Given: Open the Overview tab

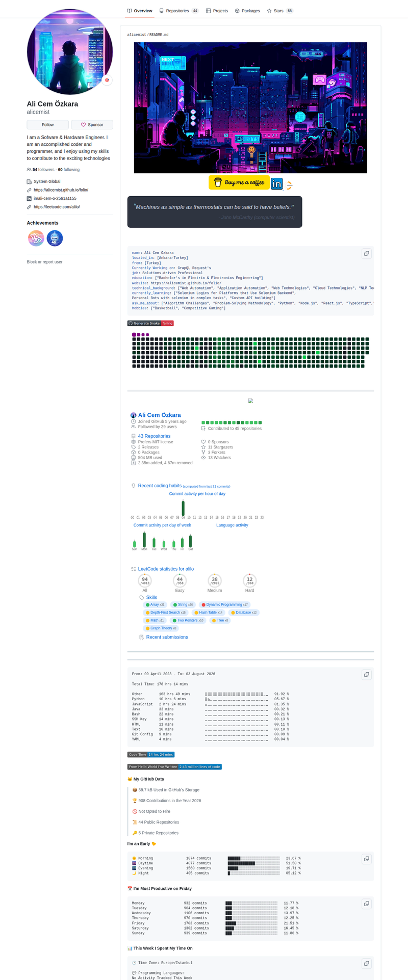Looking at the screenshot, I should point(140,11).
